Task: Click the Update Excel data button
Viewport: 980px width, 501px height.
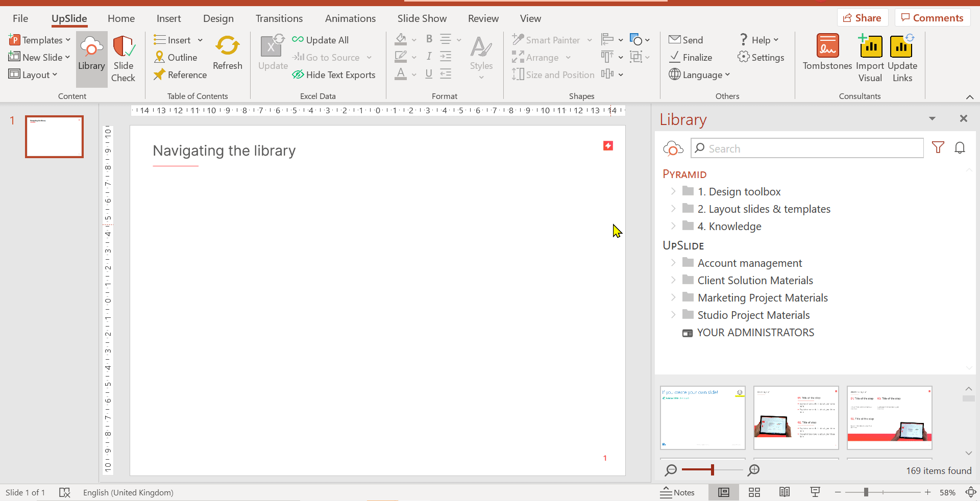Action: coord(273,53)
